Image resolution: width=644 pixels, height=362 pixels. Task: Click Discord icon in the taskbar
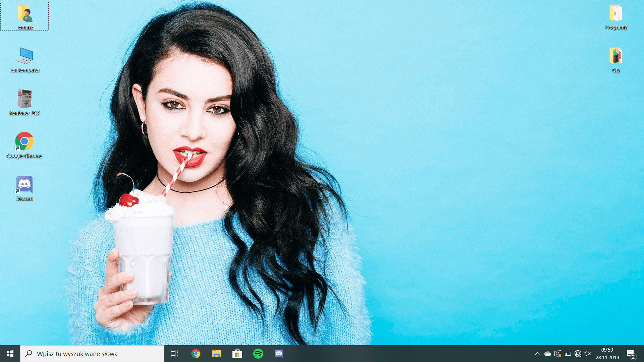click(x=279, y=354)
